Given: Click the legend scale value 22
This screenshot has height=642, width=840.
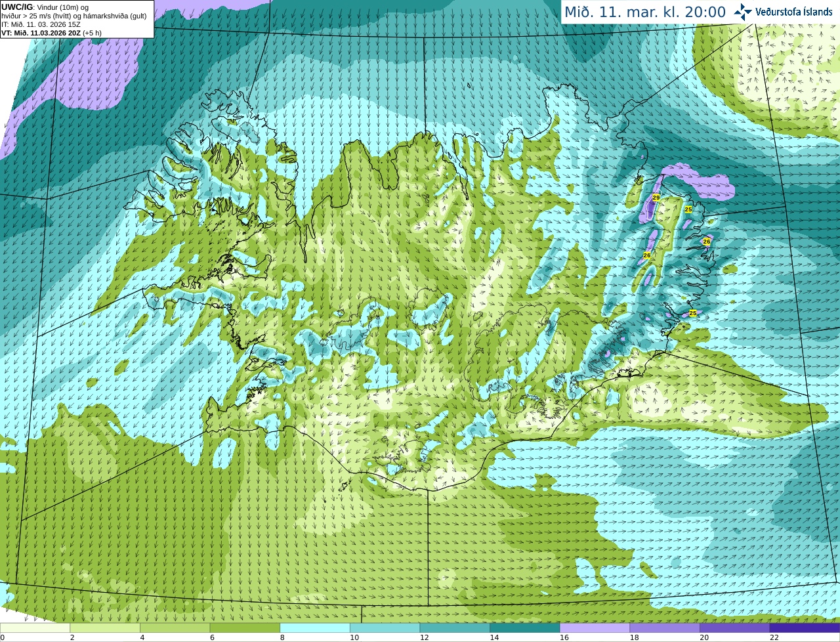Looking at the screenshot, I should point(774,637).
